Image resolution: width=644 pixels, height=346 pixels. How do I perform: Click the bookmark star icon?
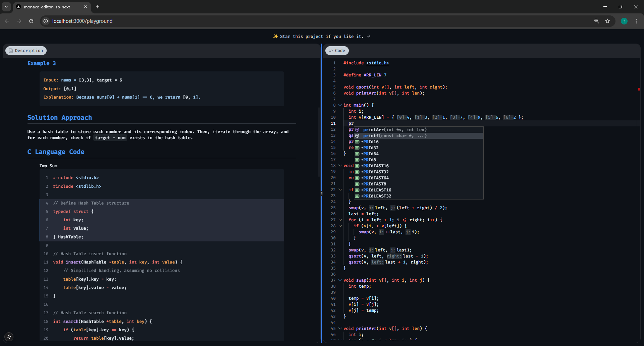pos(607,21)
